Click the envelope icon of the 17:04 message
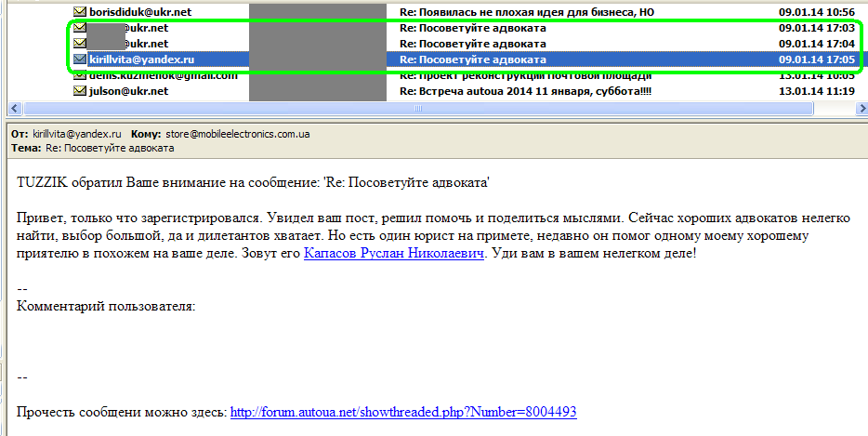868x436 pixels. [x=79, y=44]
